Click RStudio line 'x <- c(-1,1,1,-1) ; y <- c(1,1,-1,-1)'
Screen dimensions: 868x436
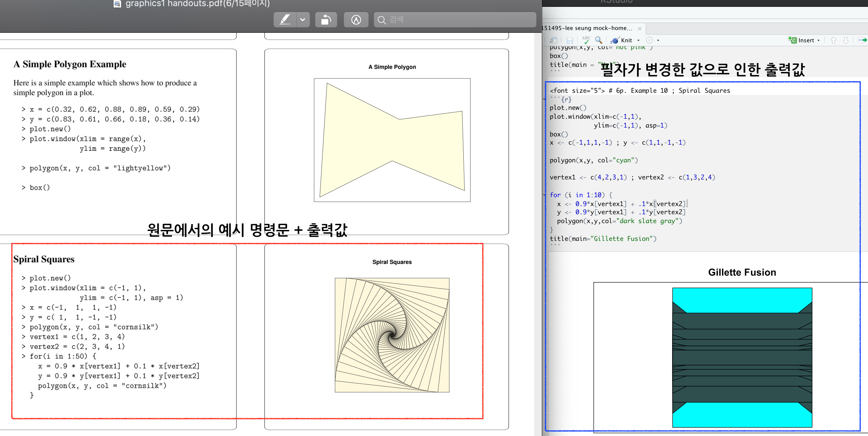[618, 143]
